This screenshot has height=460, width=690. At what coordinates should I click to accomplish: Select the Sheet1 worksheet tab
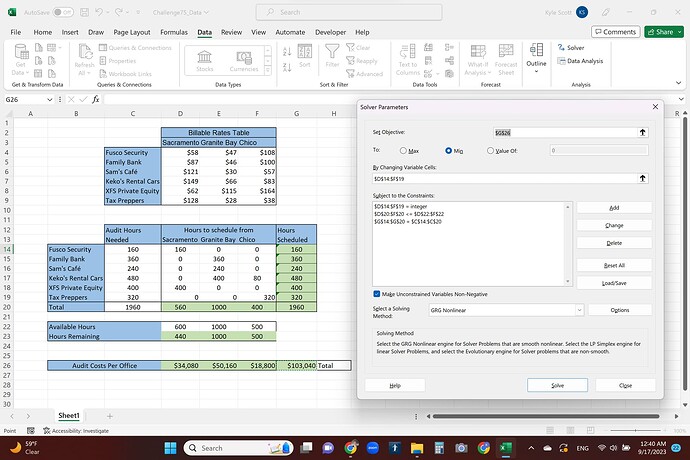[x=69, y=416]
